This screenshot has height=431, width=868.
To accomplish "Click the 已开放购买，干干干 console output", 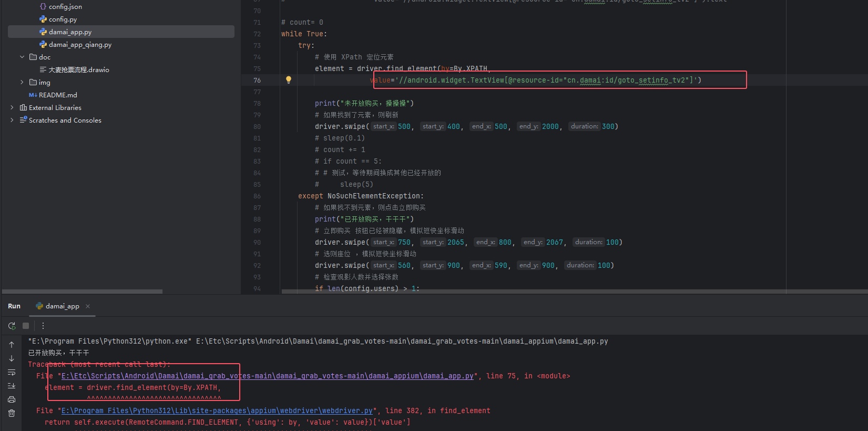I will click(x=58, y=353).
